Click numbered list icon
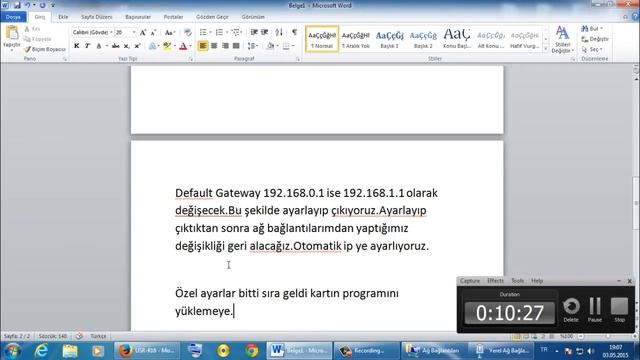640x360 pixels. 219,32
